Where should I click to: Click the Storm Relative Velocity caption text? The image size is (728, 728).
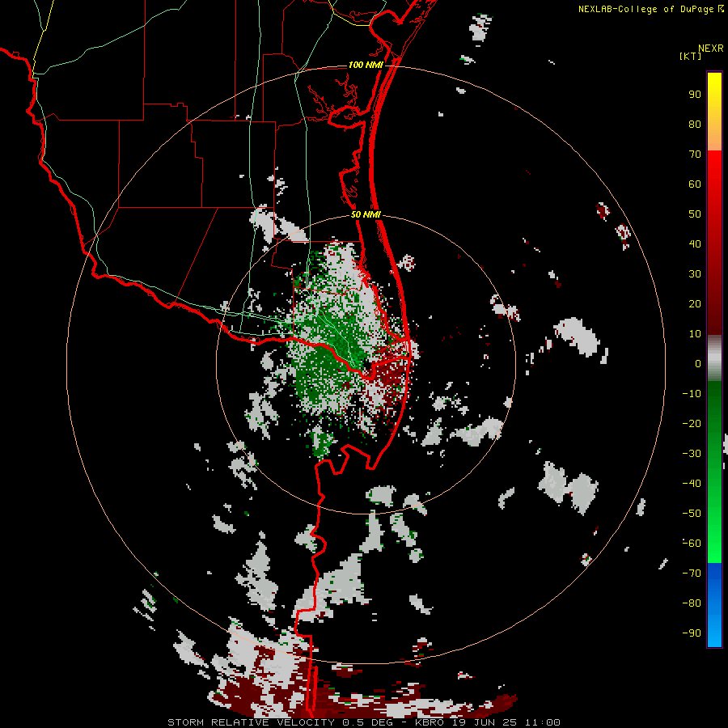(x=363, y=722)
